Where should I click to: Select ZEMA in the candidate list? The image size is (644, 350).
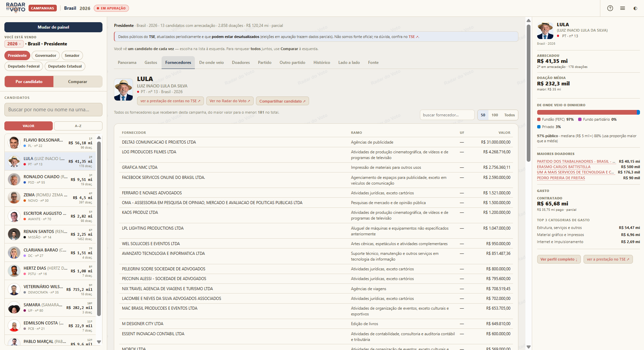[x=50, y=198]
